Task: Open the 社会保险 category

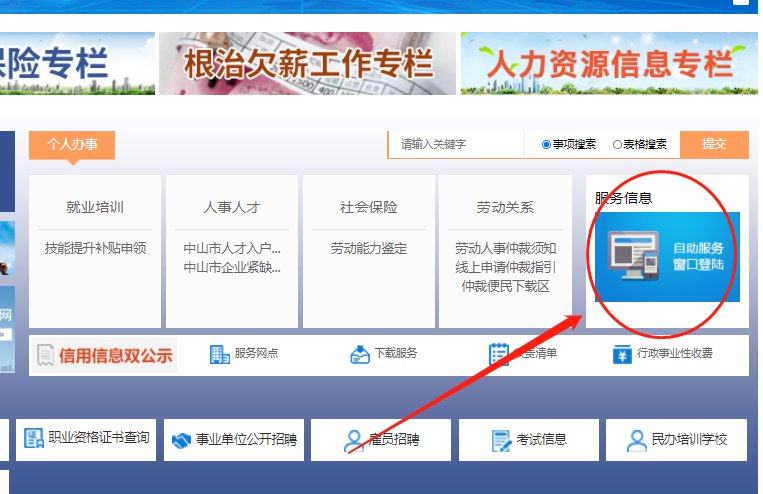Action: 368,207
